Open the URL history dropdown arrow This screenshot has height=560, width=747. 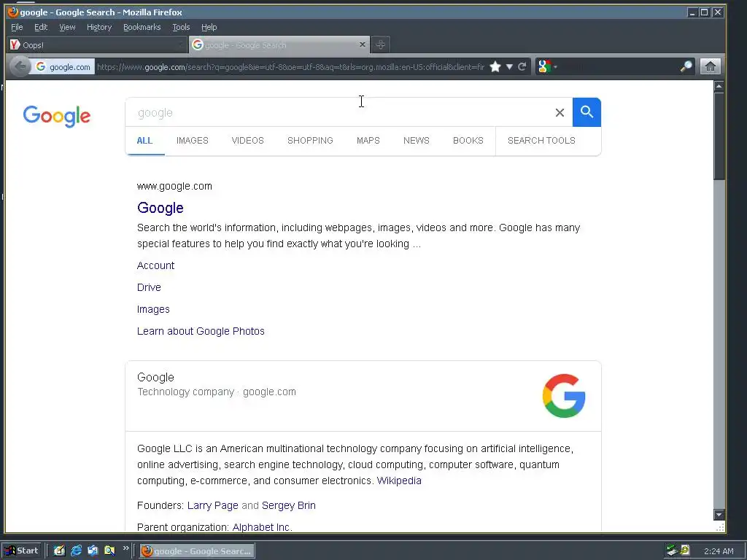coord(509,66)
